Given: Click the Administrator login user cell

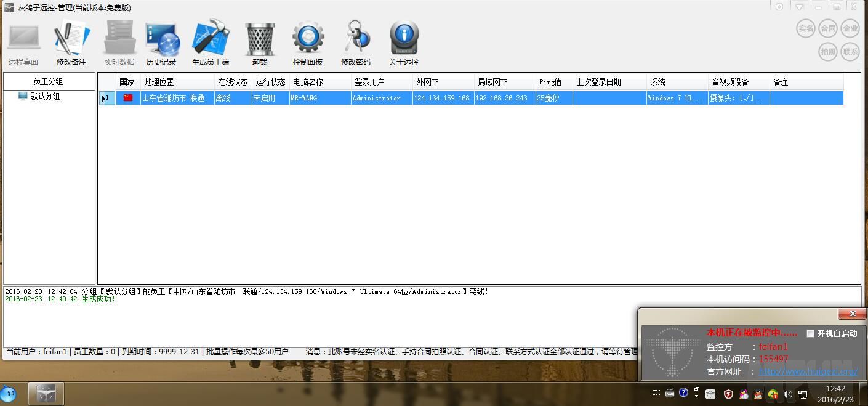Looking at the screenshot, I should click(x=382, y=98).
